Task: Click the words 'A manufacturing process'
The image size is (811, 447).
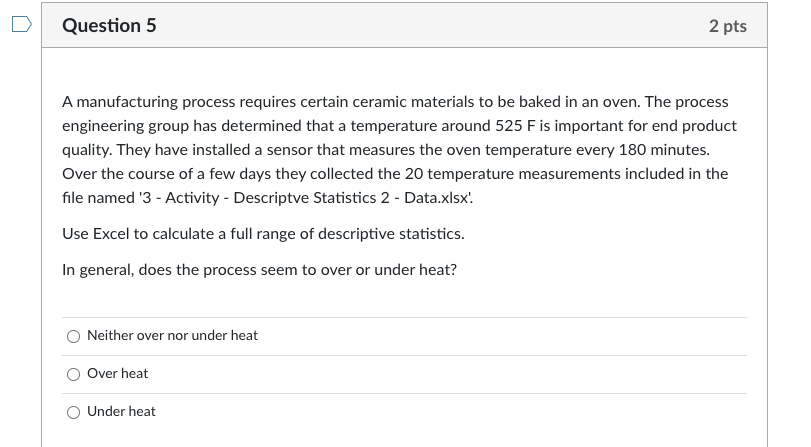Action: click(143, 102)
